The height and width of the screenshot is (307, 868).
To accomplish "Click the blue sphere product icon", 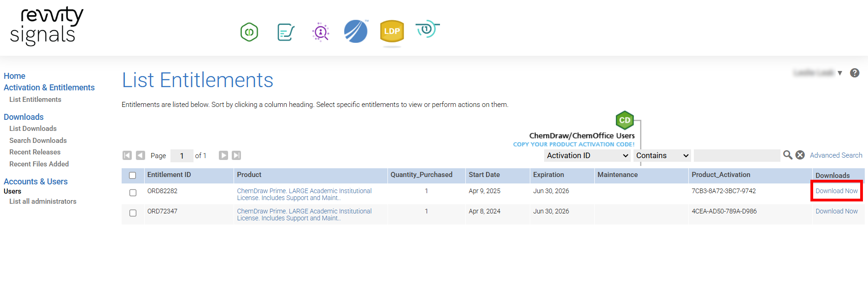I will point(356,31).
